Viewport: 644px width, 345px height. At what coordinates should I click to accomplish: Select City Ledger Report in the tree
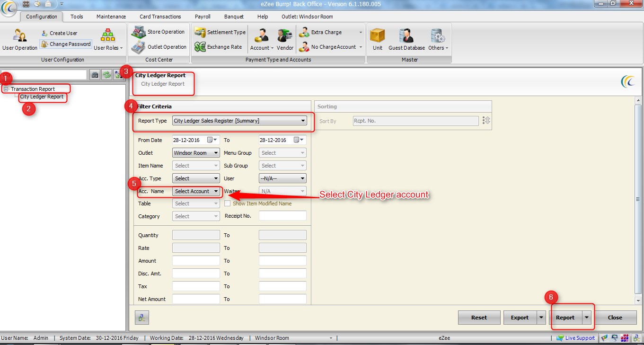[42, 97]
